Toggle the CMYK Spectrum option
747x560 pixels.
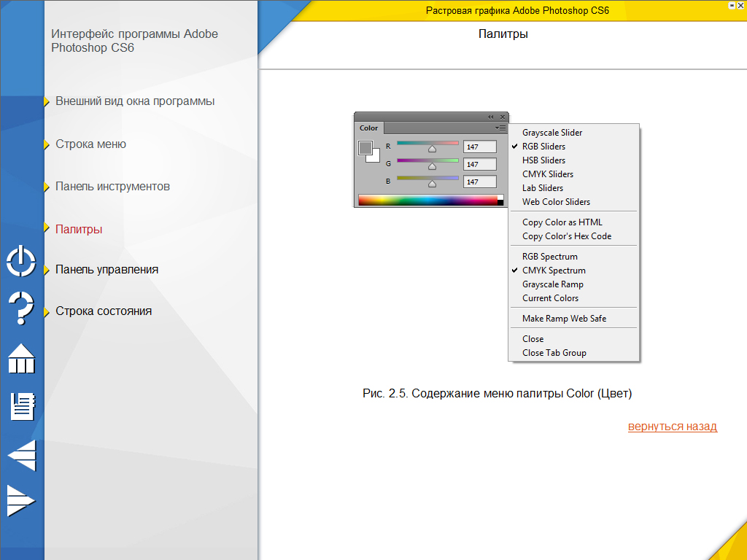point(554,271)
